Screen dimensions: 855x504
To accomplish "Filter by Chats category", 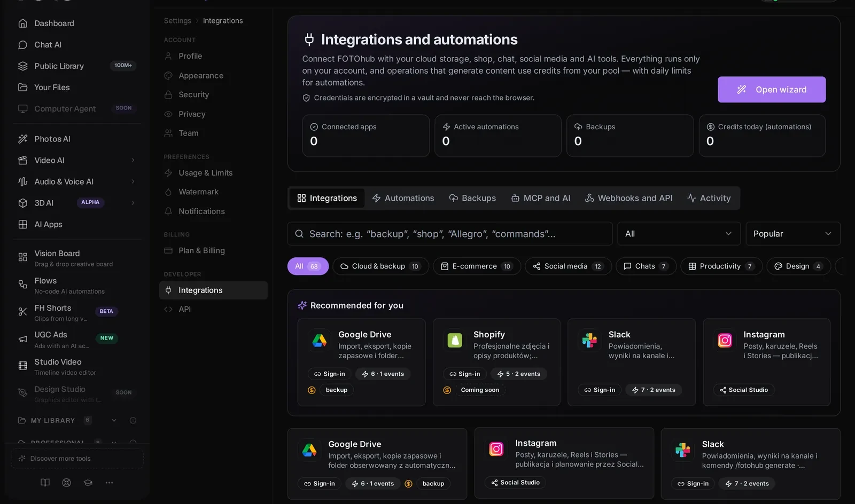I will click(646, 266).
